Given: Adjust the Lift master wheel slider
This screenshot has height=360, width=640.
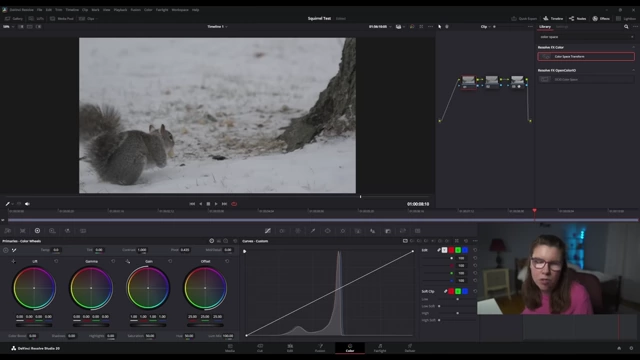Looking at the screenshot, I should point(34,325).
